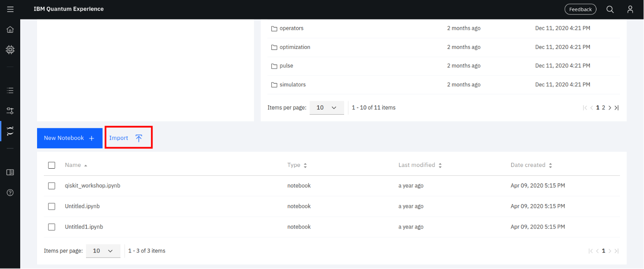
Task: Click the pulse folder icon
Action: 274,66
